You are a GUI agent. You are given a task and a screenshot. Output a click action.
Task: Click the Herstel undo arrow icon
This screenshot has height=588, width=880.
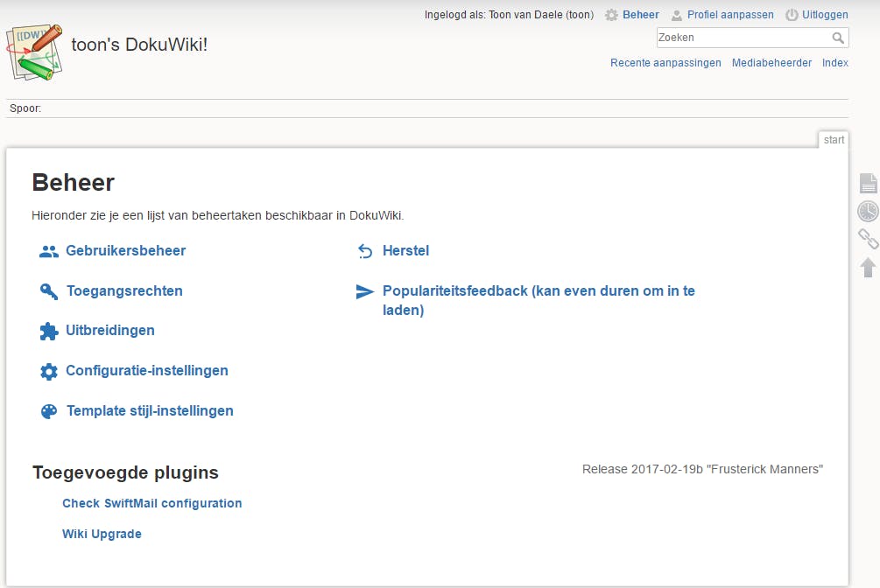pyautogui.click(x=365, y=251)
